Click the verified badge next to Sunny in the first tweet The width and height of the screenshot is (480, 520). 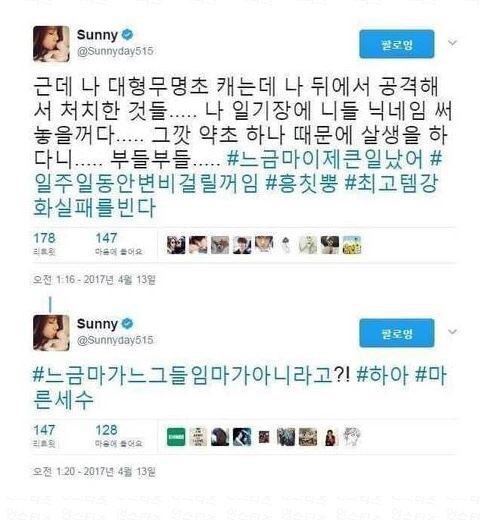click(x=127, y=34)
